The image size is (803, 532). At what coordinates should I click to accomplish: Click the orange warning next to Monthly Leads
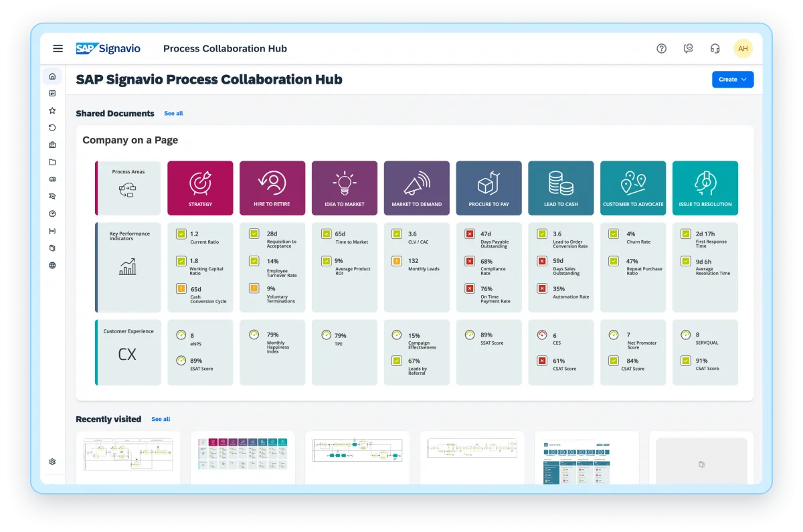(397, 261)
